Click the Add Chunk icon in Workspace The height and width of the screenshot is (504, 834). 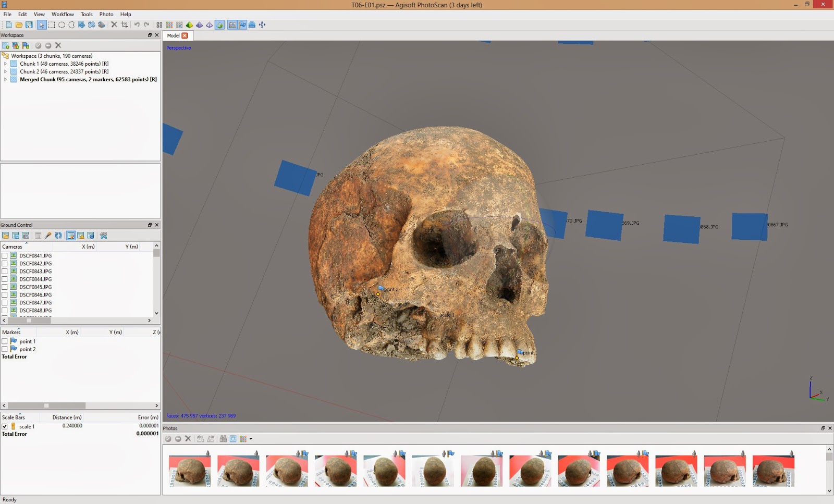click(6, 46)
